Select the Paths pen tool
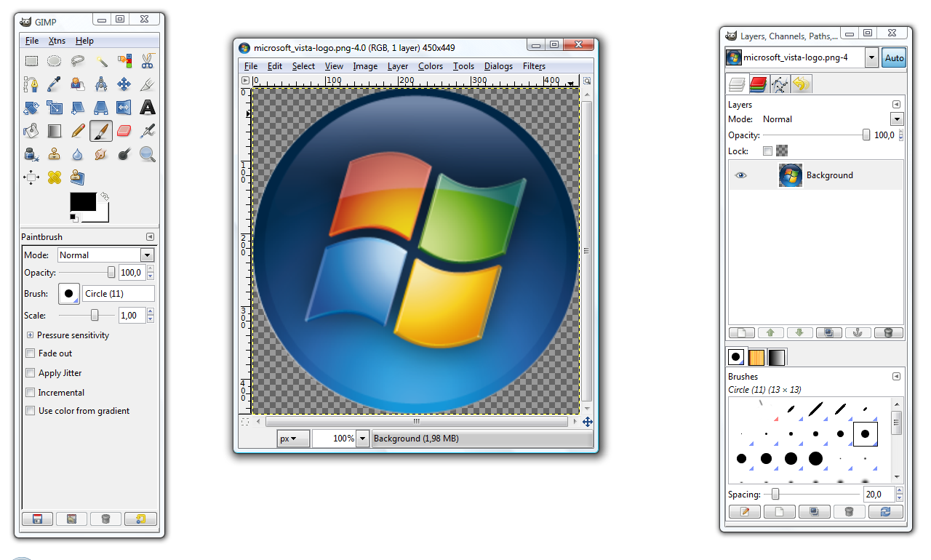Image resolution: width=931 pixels, height=560 pixels. coord(31,84)
